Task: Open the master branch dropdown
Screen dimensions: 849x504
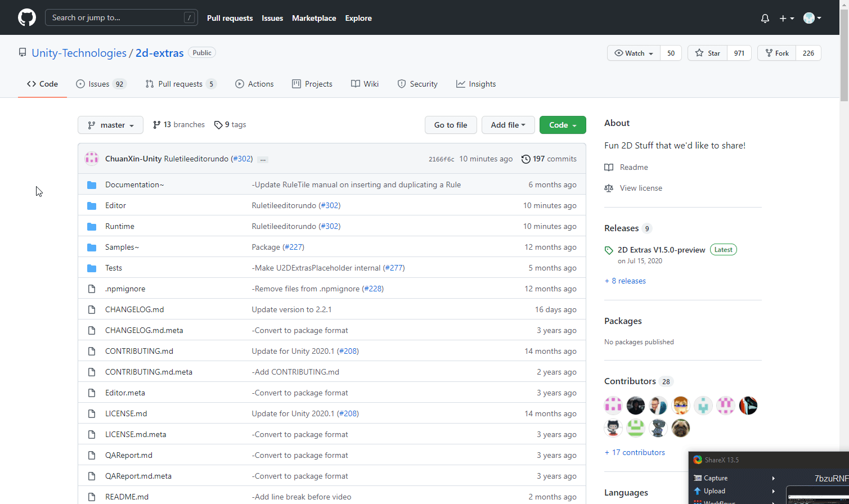Action: pyautogui.click(x=110, y=125)
